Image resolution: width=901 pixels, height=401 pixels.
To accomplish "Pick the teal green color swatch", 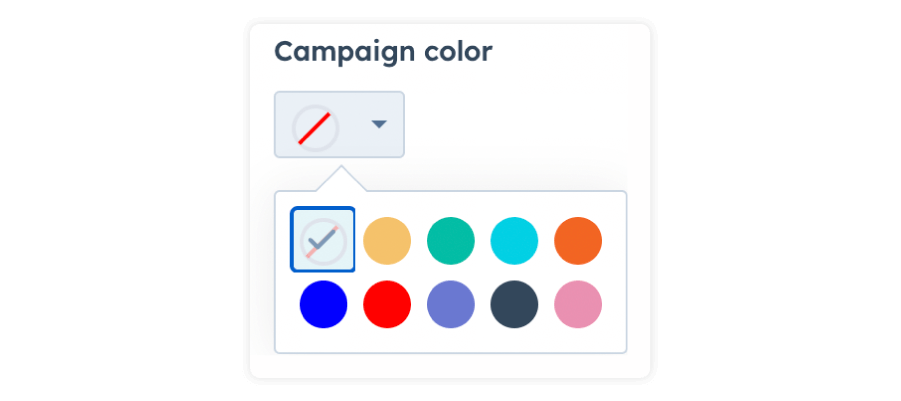I will pos(451,241).
